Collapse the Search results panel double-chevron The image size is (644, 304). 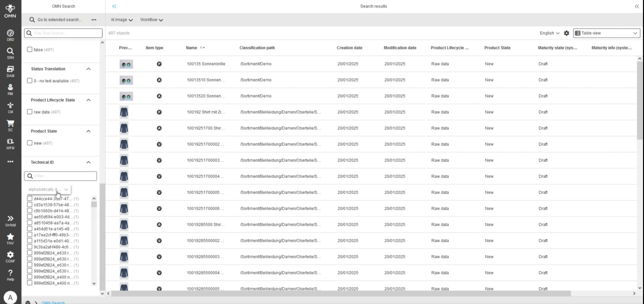pyautogui.click(x=637, y=6)
